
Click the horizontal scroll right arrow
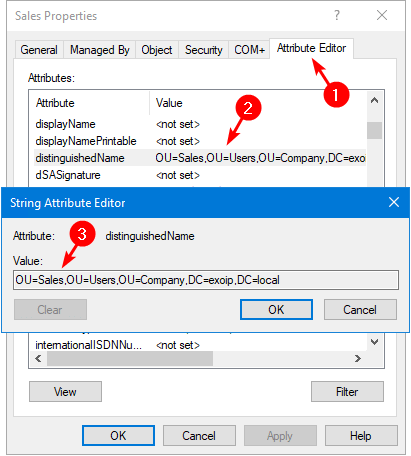358,358
